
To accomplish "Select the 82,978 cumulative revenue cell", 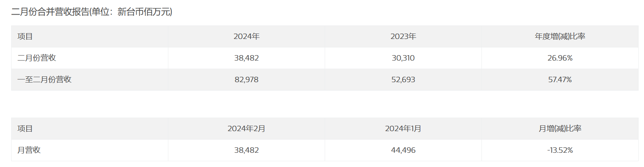I will point(246,80).
